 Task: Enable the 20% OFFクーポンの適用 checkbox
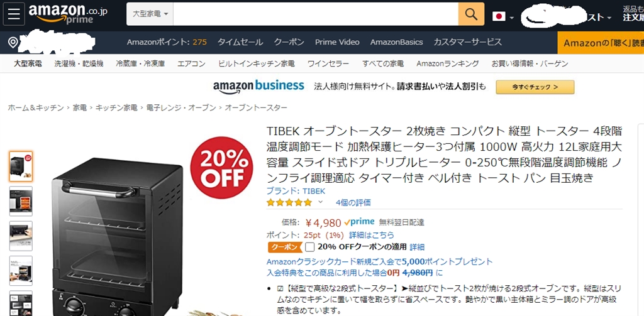[311, 247]
